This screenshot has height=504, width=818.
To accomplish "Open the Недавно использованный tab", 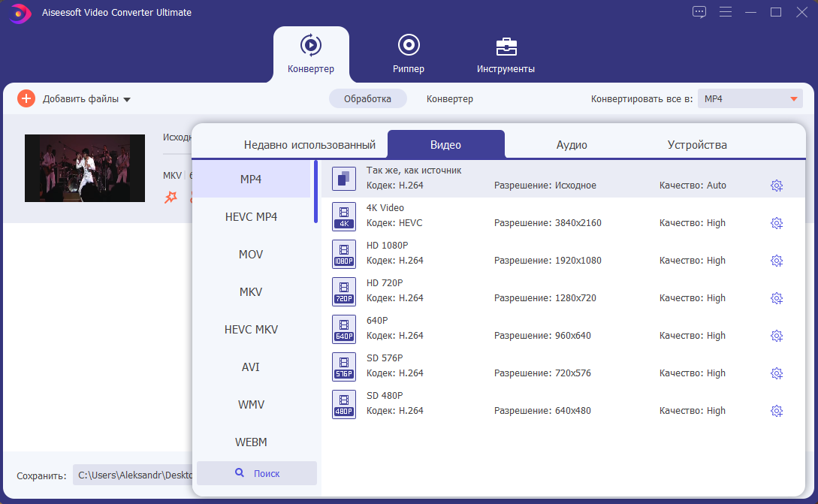I will point(309,145).
